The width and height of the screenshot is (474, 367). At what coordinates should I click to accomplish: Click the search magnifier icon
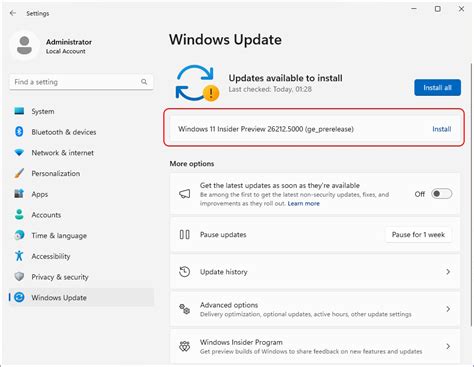[144, 82]
